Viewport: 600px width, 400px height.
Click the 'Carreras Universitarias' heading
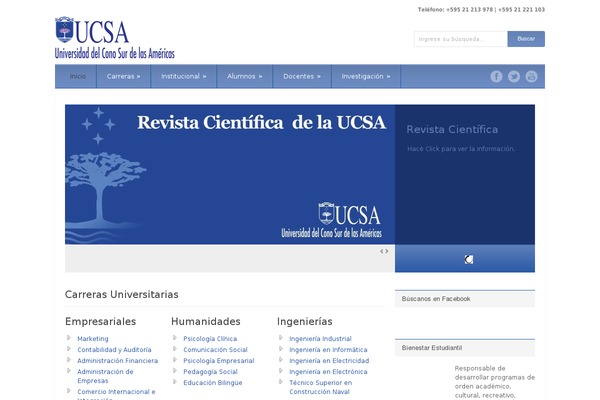tap(122, 294)
